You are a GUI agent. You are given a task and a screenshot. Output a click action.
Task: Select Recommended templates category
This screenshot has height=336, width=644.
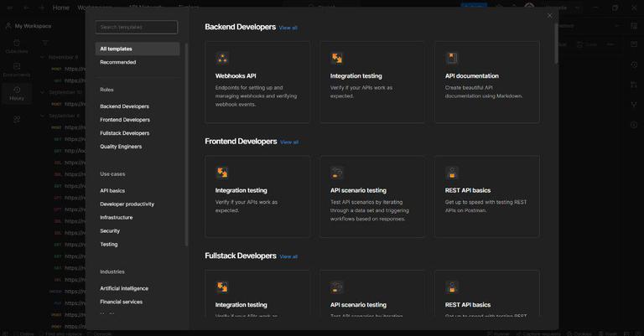(117, 62)
